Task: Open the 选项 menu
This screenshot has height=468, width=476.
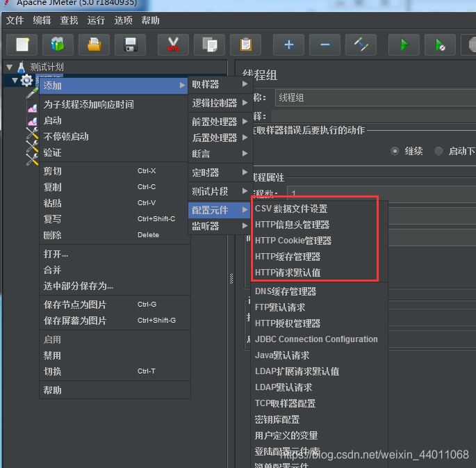Action: click(123, 20)
